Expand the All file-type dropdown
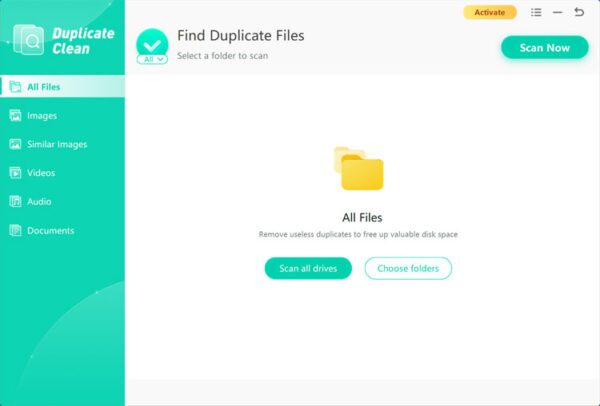 pyautogui.click(x=152, y=59)
